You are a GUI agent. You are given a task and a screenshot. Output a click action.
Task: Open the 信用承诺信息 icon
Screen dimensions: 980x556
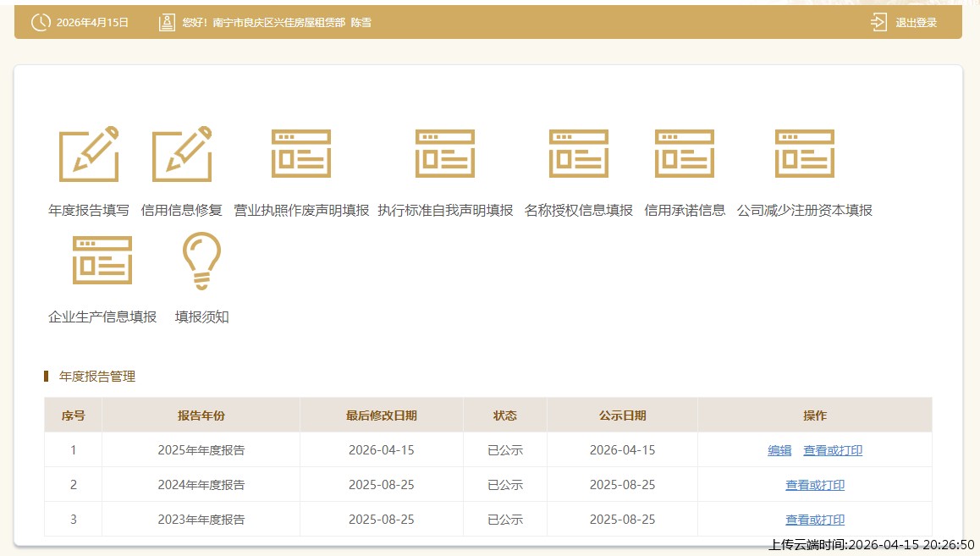pyautogui.click(x=685, y=154)
